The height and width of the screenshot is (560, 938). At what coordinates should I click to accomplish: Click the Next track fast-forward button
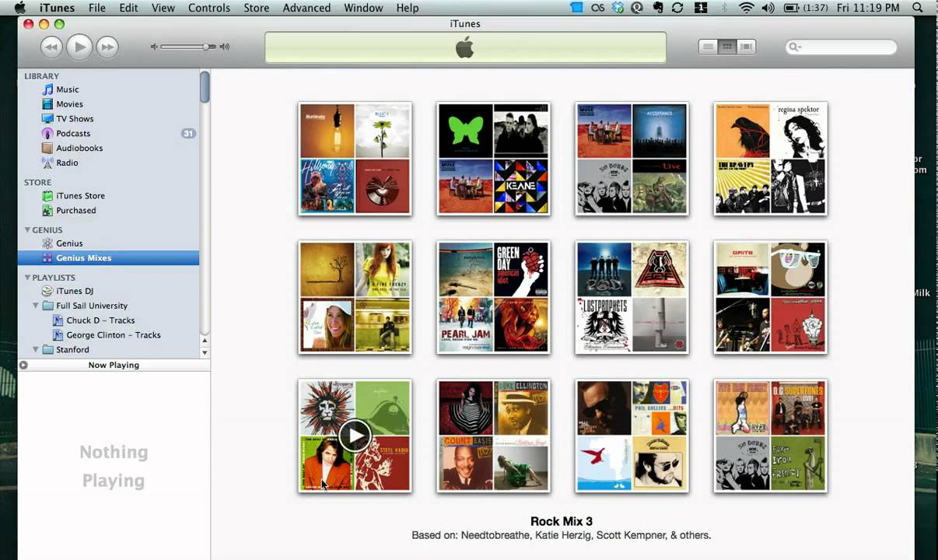point(107,47)
